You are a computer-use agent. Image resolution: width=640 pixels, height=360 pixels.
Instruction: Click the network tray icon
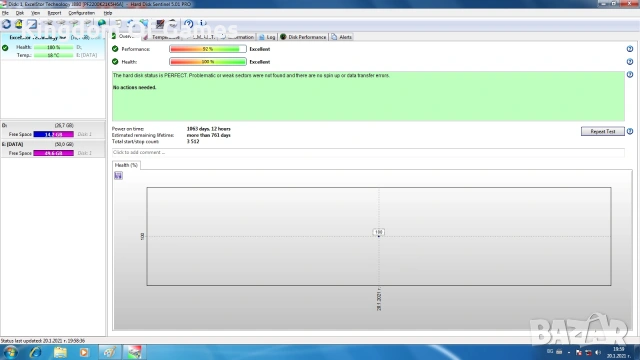click(x=588, y=352)
